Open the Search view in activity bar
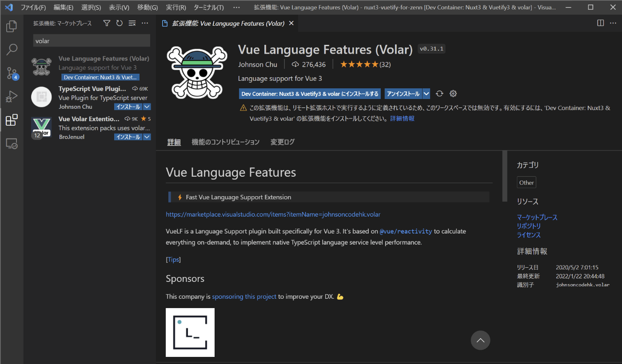This screenshot has height=364, width=622. point(12,50)
